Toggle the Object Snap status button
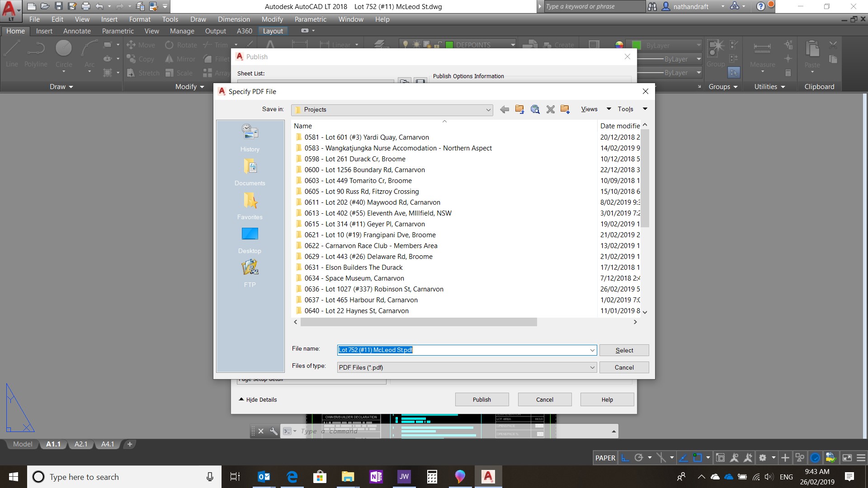 click(x=698, y=458)
